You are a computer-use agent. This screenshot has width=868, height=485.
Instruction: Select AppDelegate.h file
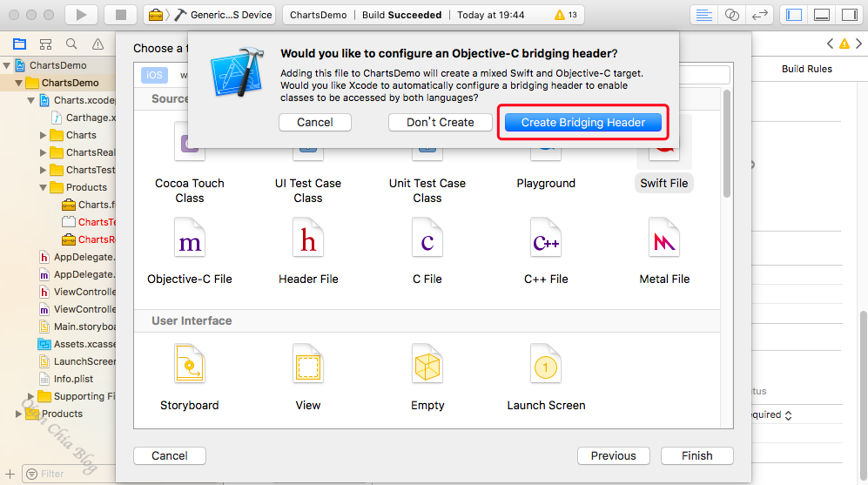pyautogui.click(x=77, y=257)
